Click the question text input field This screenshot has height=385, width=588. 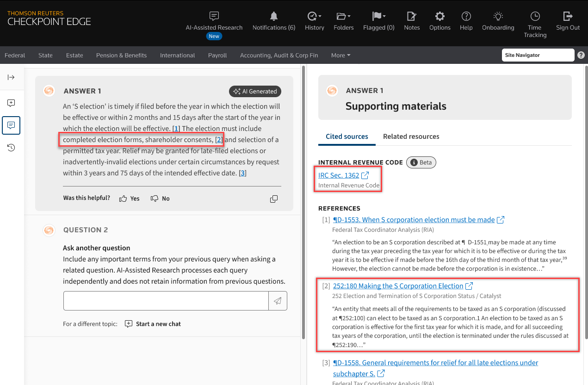pos(166,301)
